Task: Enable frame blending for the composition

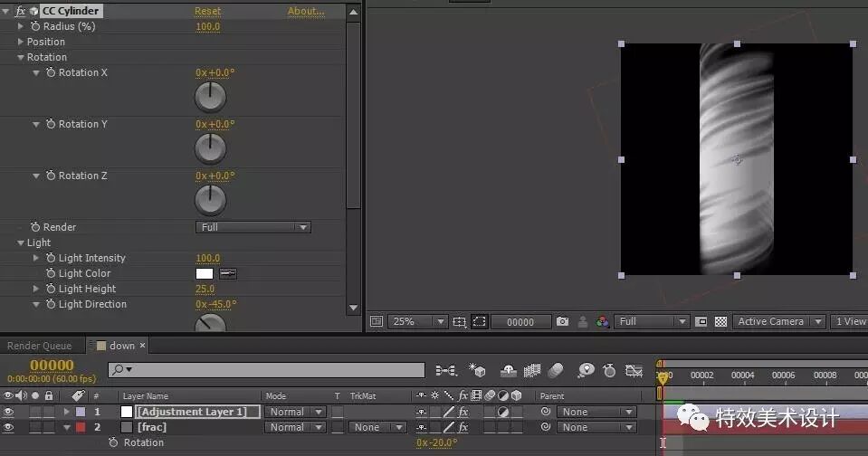Action: point(532,370)
